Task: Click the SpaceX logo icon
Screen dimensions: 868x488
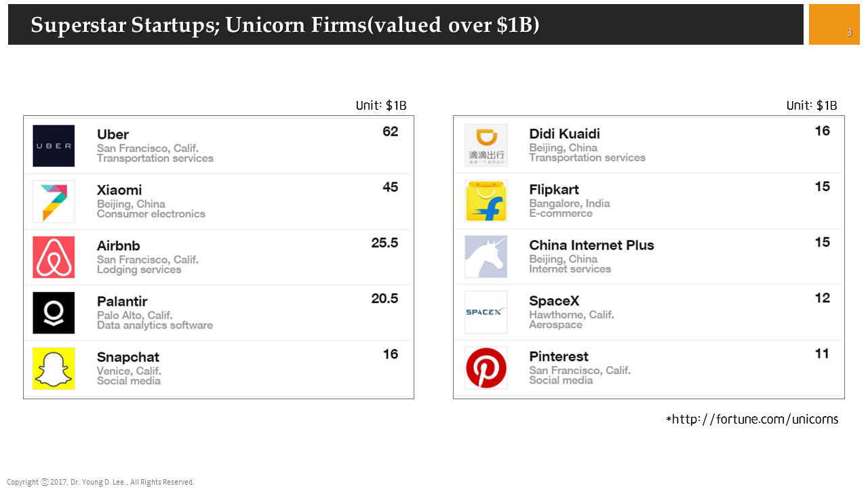Action: click(x=486, y=312)
